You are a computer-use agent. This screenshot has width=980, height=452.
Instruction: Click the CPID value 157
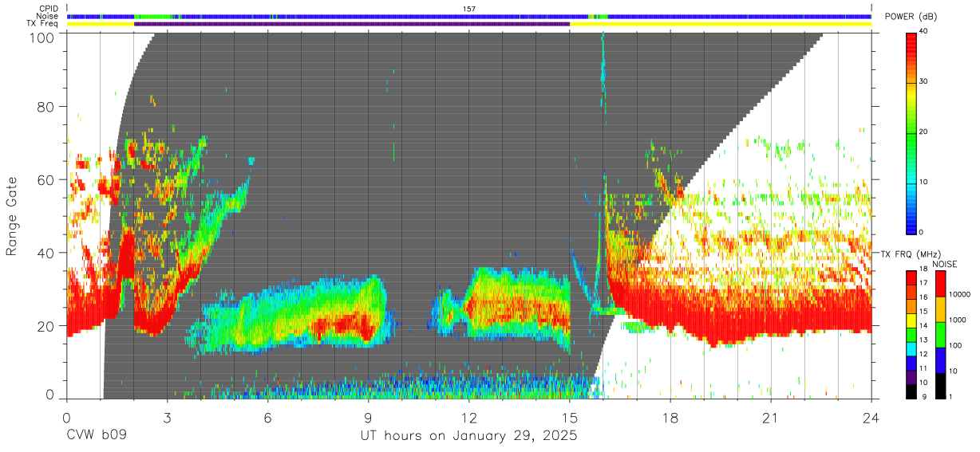coord(469,9)
